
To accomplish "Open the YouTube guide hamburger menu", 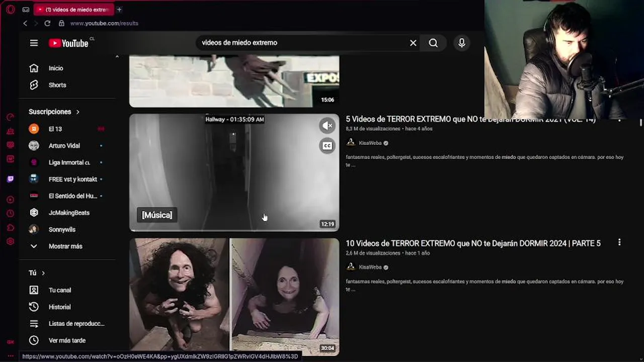I will click(x=34, y=43).
